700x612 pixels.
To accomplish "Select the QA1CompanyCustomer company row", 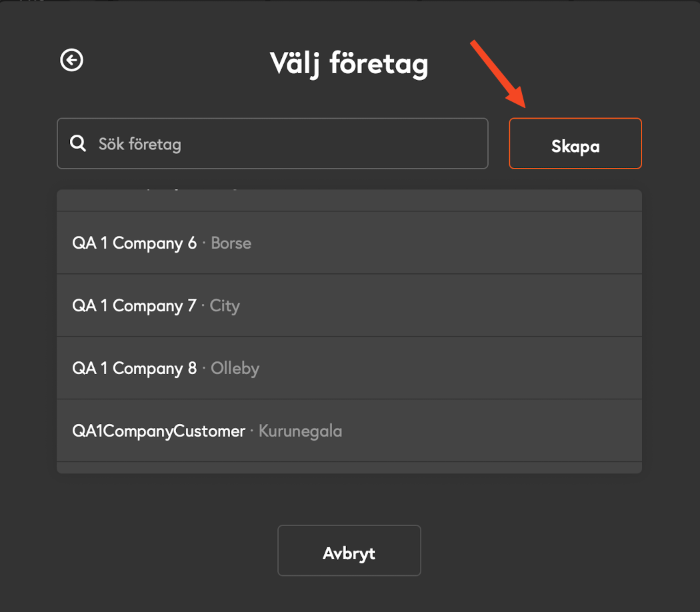I will point(349,430).
